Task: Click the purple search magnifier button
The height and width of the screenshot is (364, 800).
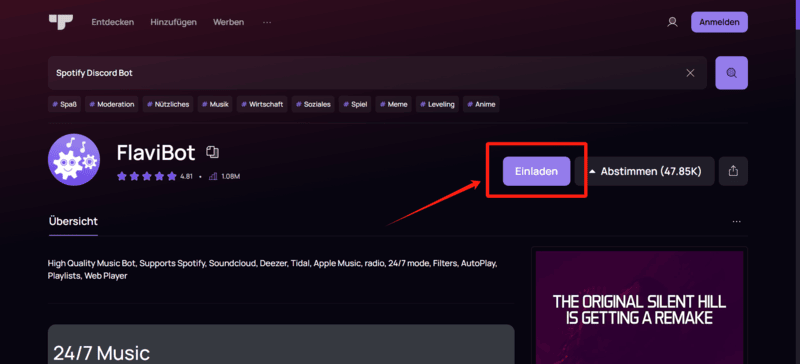Action: coord(732,73)
